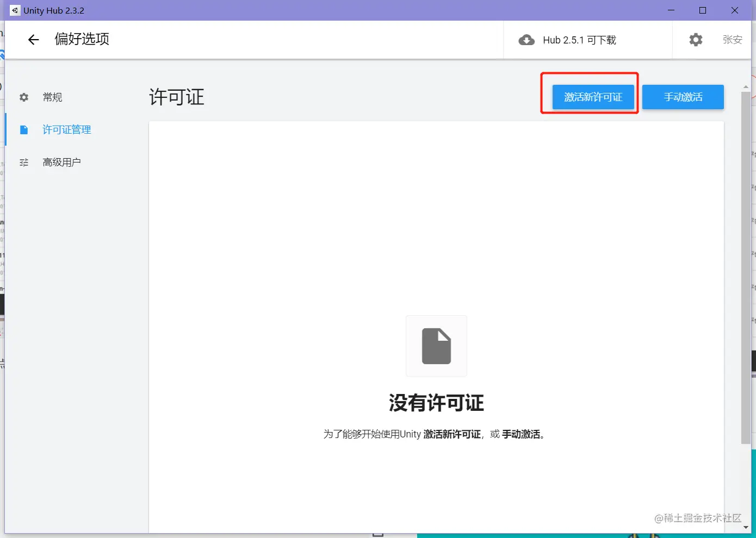Viewport: 756px width, 538px height.
Task: Click the large license placeholder document icon
Action: point(436,346)
